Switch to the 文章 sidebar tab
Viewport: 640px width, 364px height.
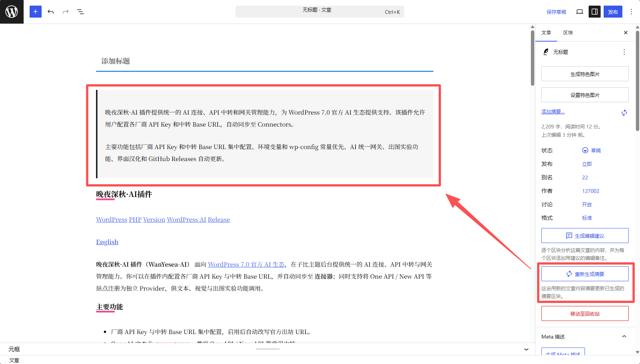546,33
